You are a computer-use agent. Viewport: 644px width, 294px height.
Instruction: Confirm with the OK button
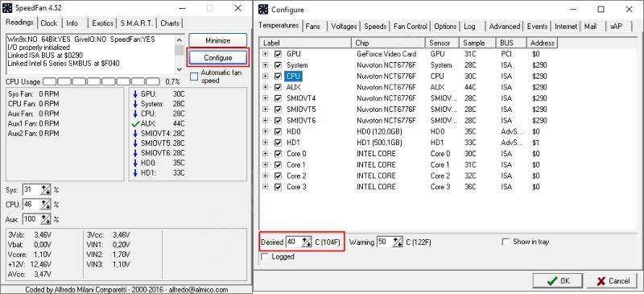(557, 281)
